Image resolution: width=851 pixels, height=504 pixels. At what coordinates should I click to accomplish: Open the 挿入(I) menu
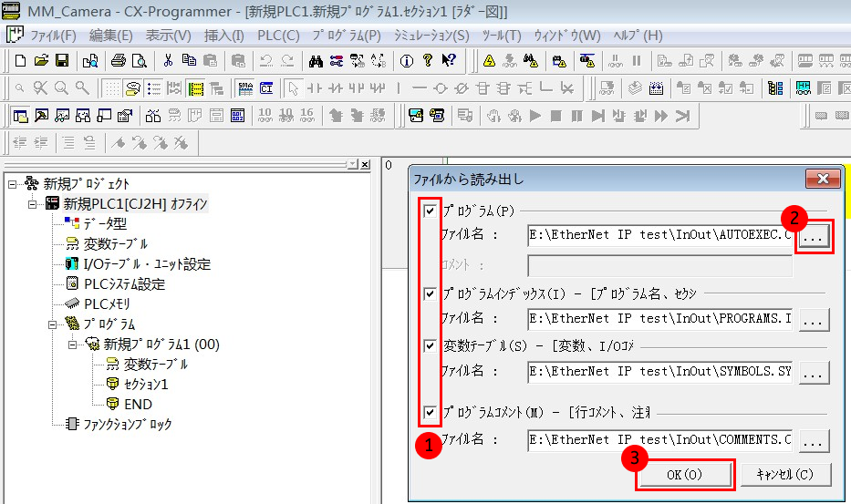pos(224,36)
